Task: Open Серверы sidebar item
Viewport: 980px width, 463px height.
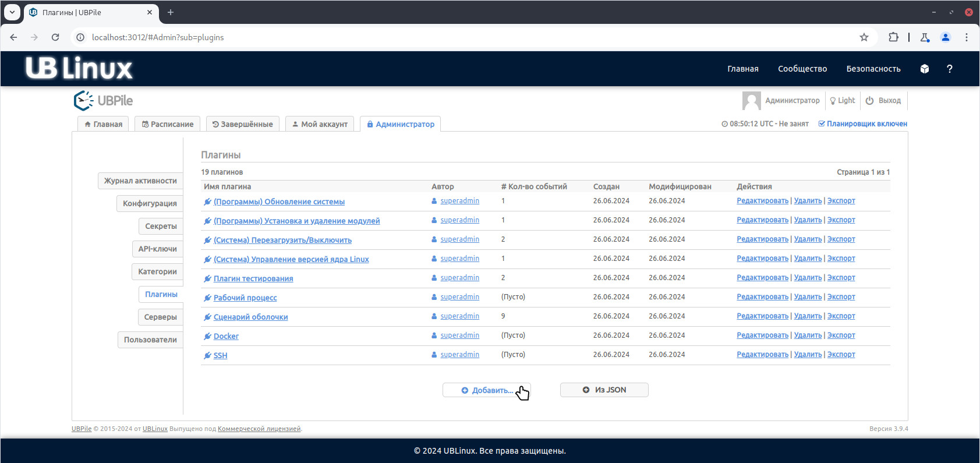Action: point(160,317)
